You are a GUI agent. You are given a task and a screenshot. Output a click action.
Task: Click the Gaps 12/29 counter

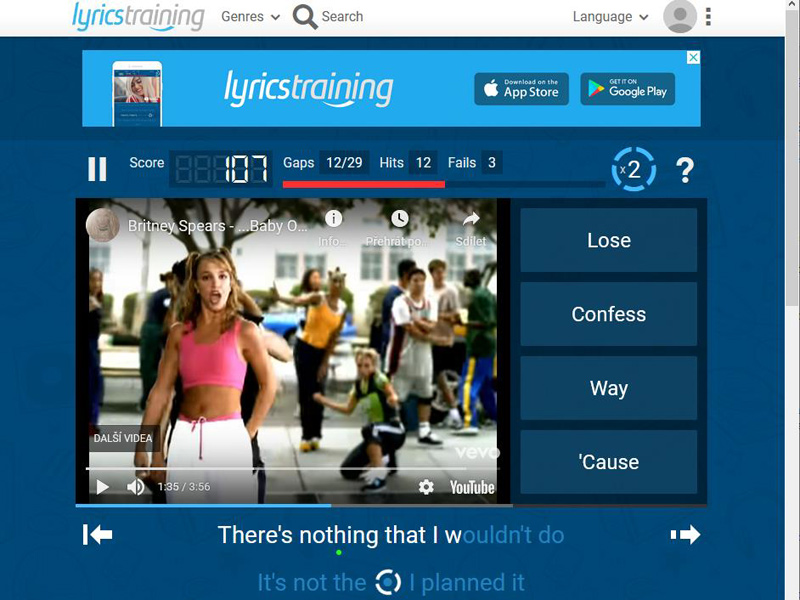click(325, 163)
